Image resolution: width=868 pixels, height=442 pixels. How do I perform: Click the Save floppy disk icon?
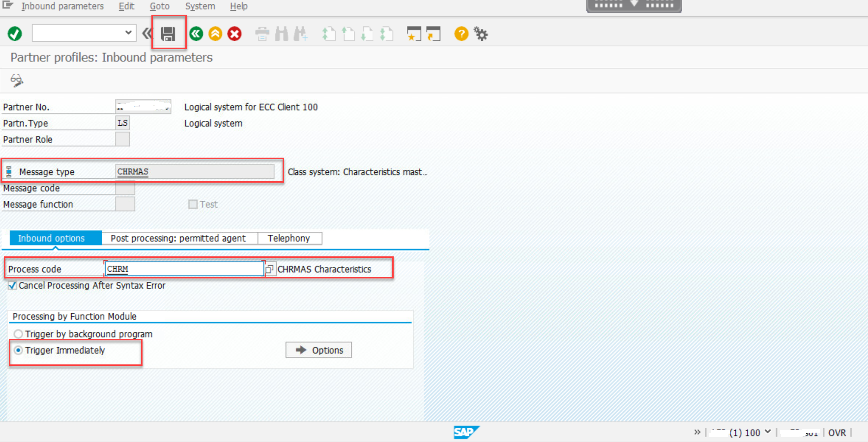point(168,34)
